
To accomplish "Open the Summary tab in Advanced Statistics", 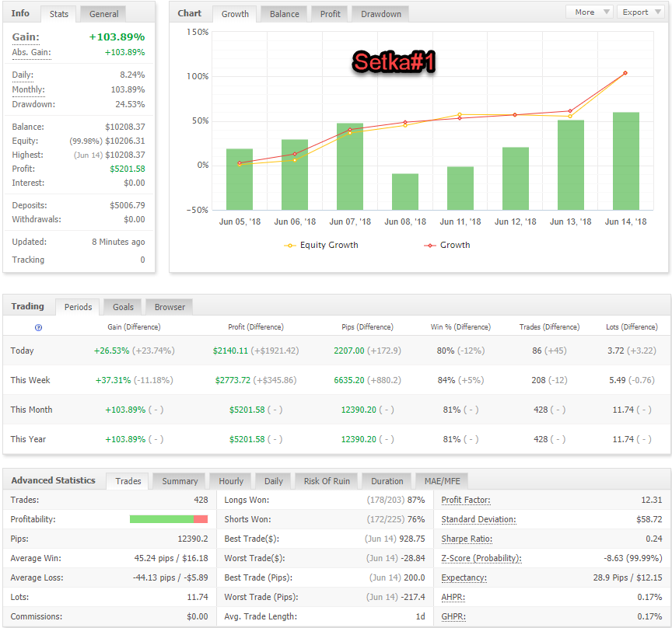I will (x=180, y=481).
